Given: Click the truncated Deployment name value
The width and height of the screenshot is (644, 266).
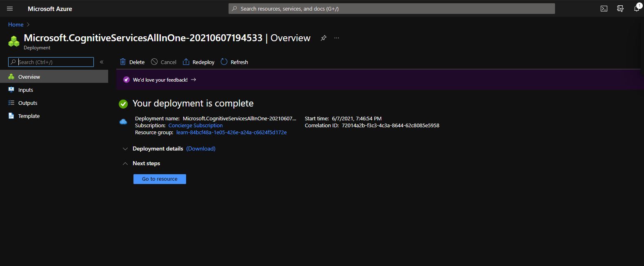Looking at the screenshot, I should [240, 119].
